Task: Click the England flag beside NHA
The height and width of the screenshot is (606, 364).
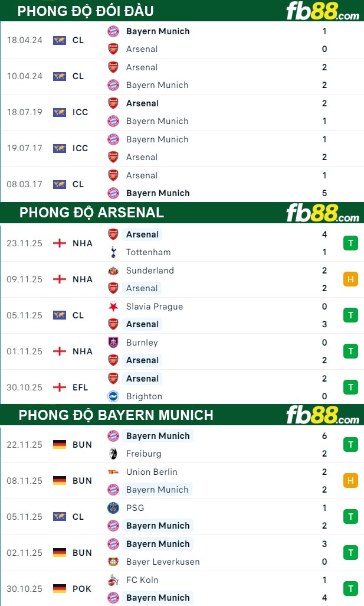Action: [60, 243]
